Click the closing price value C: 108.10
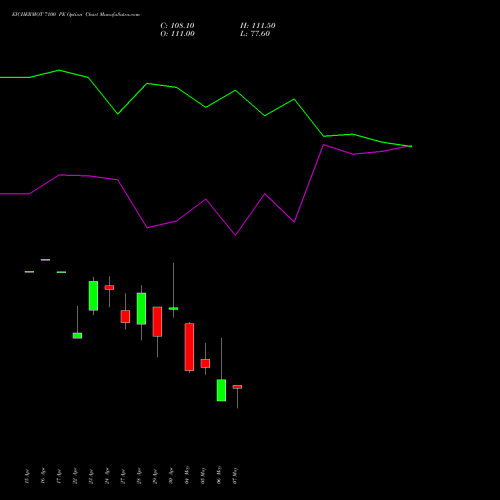The height and width of the screenshot is (500, 500). pos(177,26)
